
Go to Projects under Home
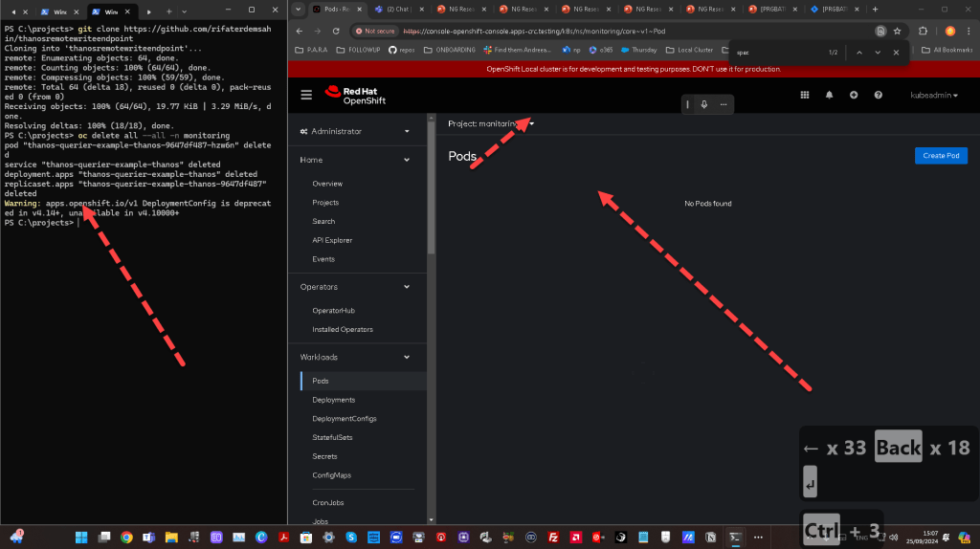point(325,203)
